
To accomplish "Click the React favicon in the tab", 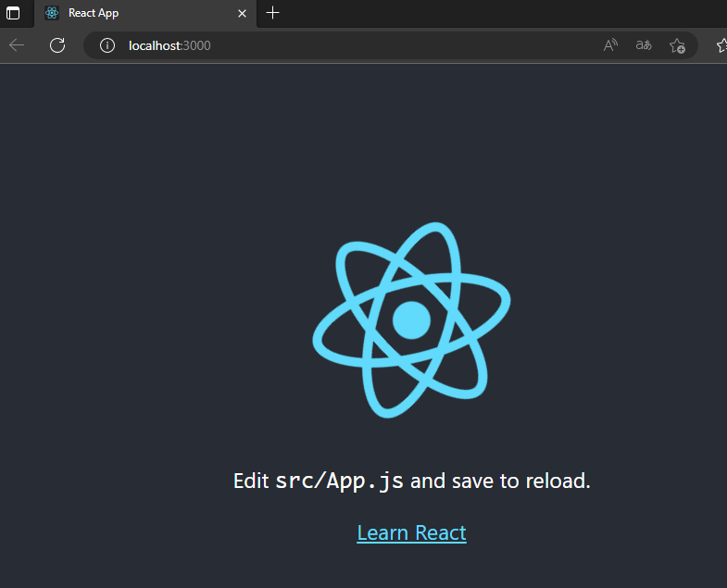I will tap(52, 13).
